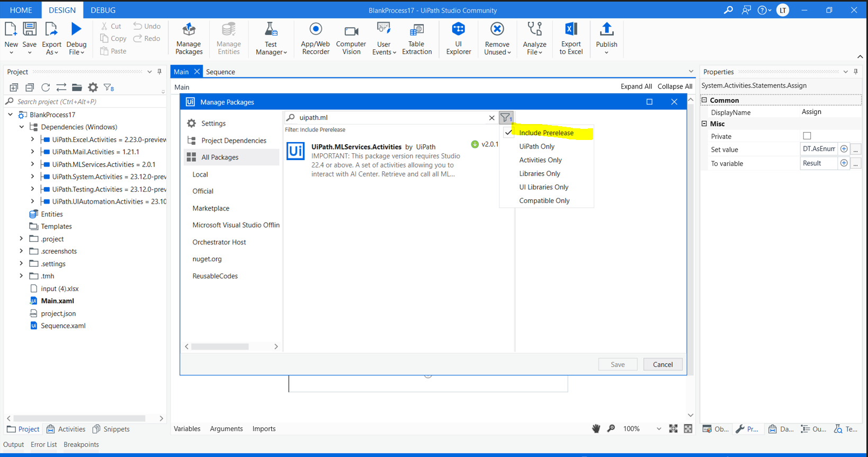Click Expand All in designer
Viewport: 868px width, 457px height.
pos(636,86)
